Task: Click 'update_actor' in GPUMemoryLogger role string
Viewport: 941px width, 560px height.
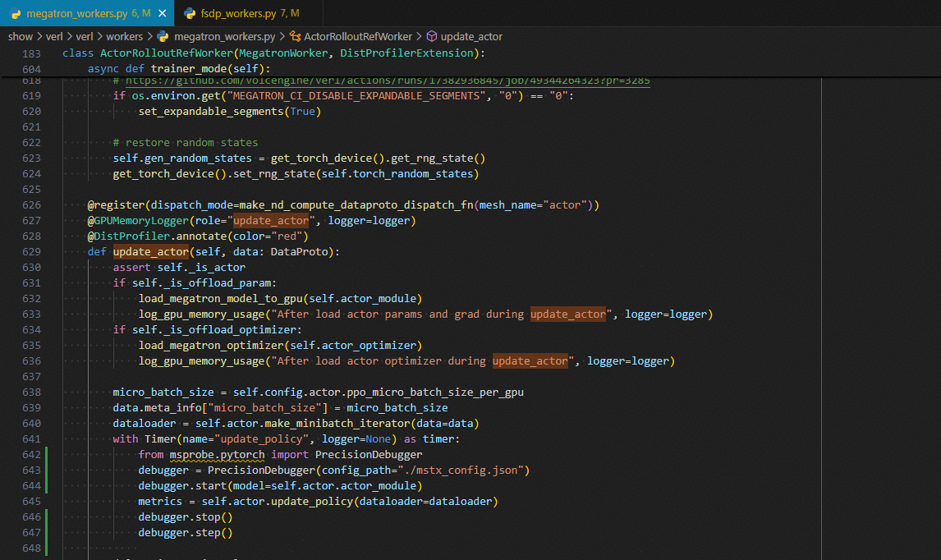Action: pos(271,220)
